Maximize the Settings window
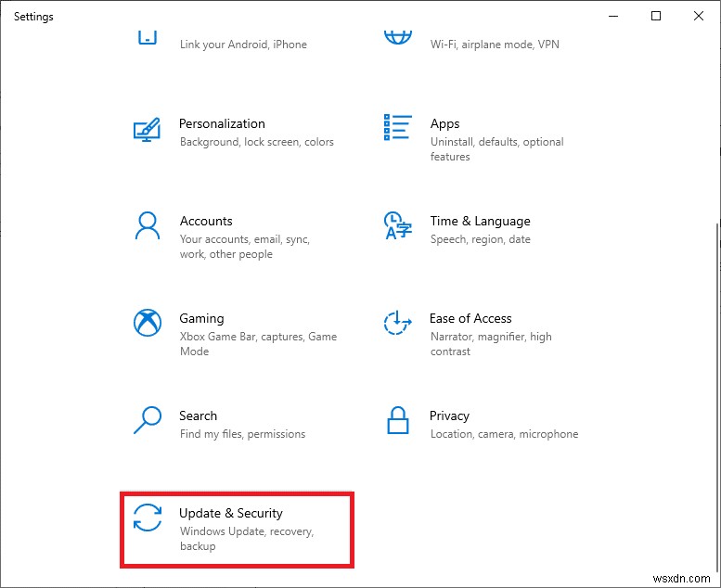 [x=657, y=16]
